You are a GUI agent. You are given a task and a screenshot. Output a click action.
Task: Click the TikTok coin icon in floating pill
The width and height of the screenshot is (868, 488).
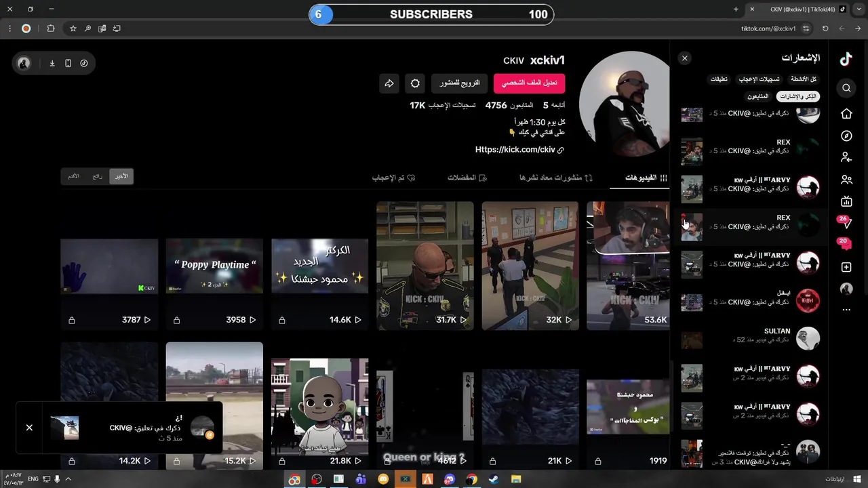[84, 63]
